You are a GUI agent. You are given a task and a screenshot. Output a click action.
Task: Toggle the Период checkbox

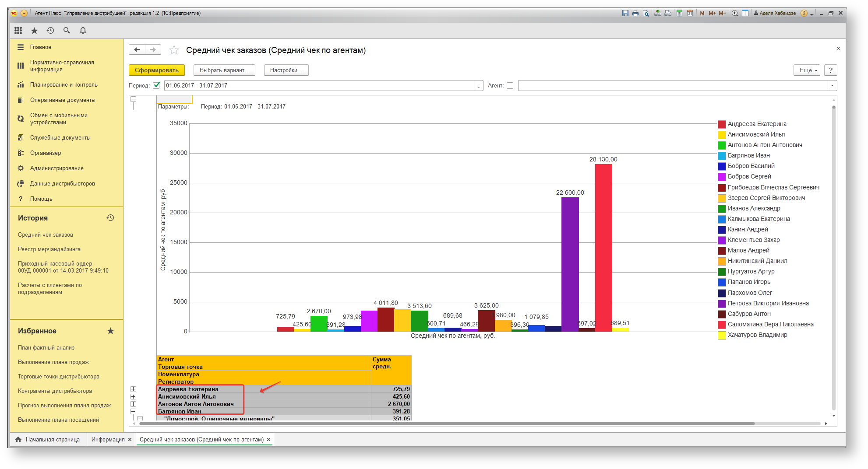[156, 85]
